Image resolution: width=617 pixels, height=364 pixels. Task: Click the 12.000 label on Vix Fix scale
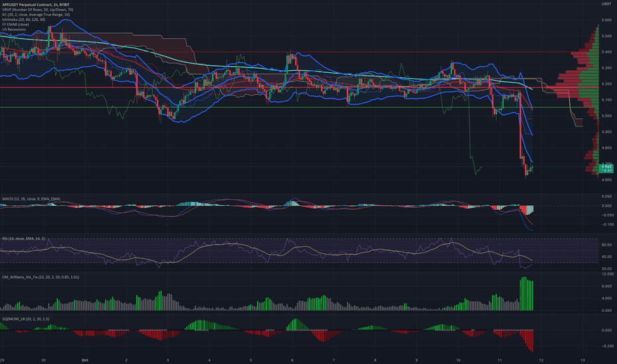click(607, 274)
